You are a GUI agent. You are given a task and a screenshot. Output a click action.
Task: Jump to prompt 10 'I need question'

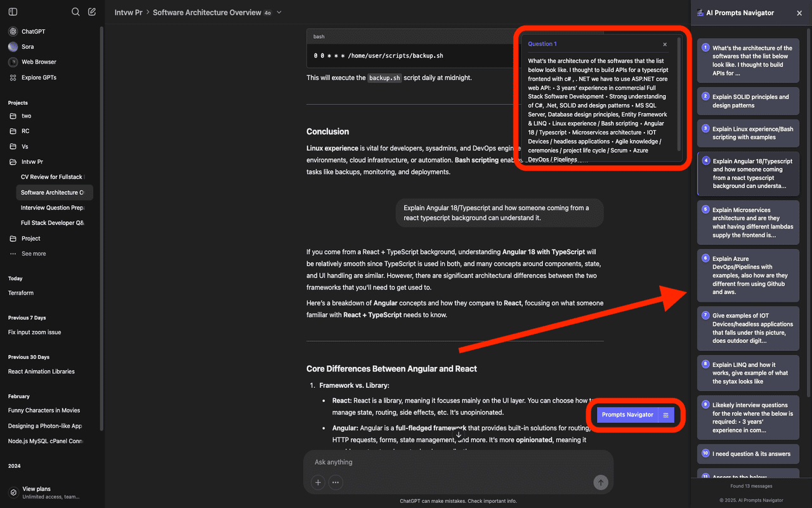(x=748, y=454)
